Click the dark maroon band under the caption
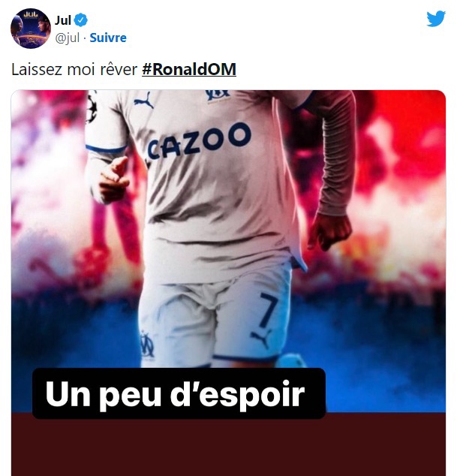Viewport: 457px width, 476px height. click(x=228, y=446)
